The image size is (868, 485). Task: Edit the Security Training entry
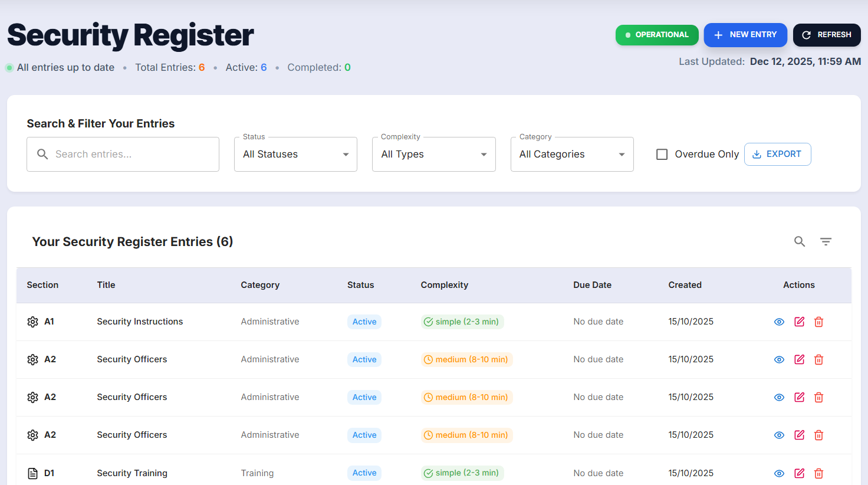(x=799, y=473)
